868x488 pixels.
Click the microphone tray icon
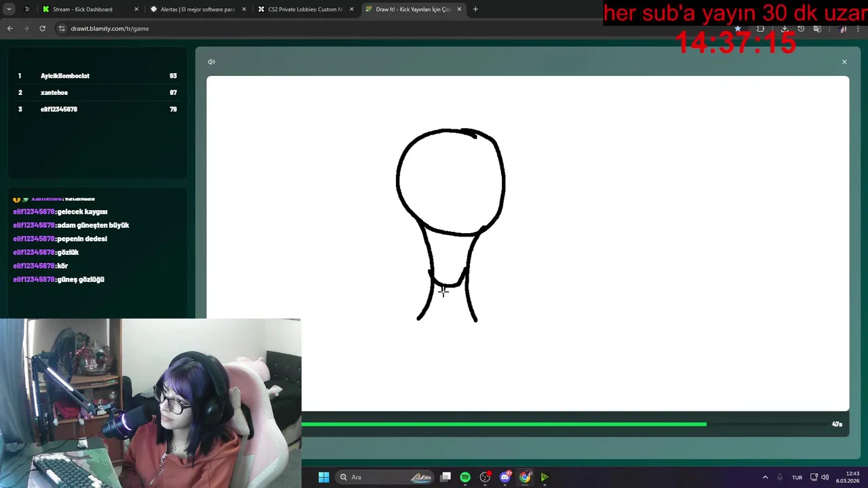[x=780, y=477]
